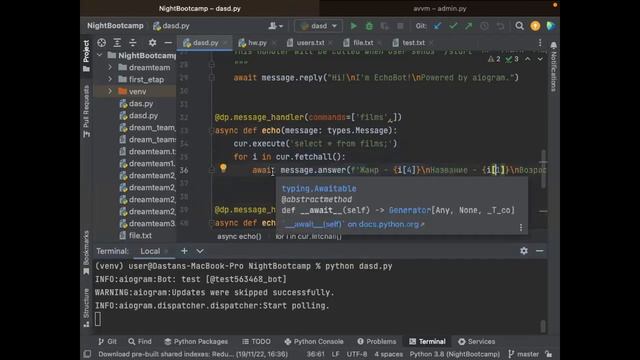The image size is (640, 360).
Task: Hide the Terminal panel with minus
Action: pyautogui.click(x=540, y=251)
